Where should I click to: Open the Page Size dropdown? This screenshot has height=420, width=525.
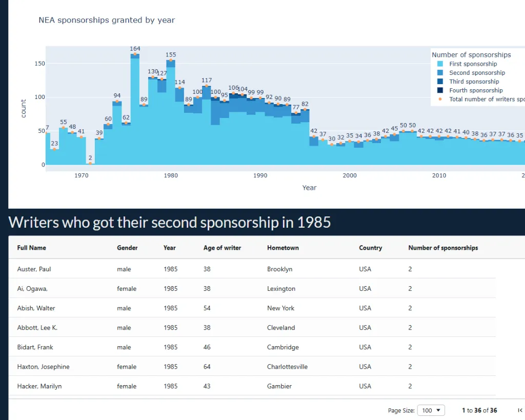(x=431, y=410)
